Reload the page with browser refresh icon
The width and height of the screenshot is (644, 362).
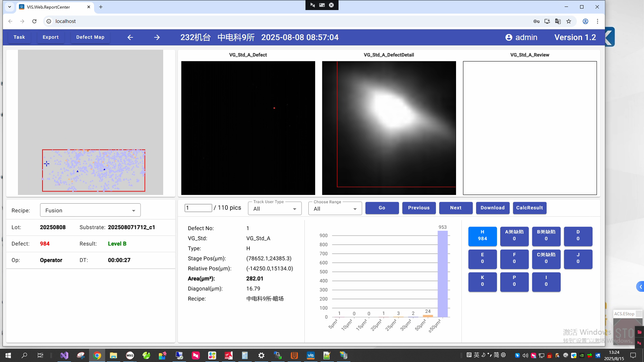pos(34,21)
